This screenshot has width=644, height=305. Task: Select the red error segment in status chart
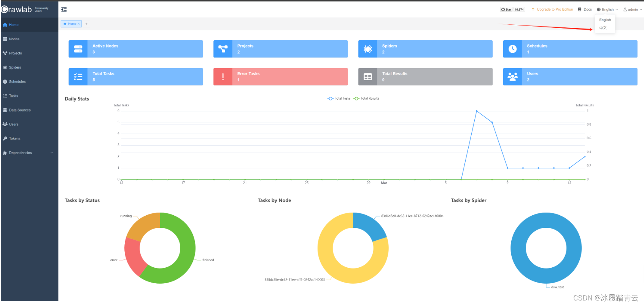pos(133,256)
